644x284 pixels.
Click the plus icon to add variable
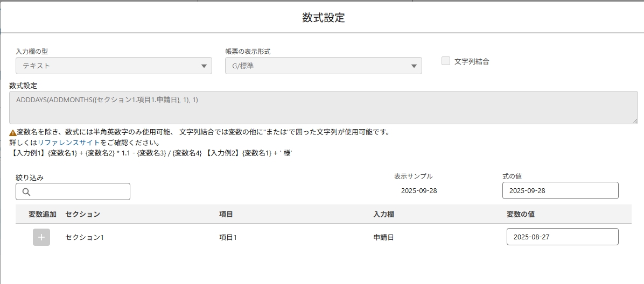pyautogui.click(x=41, y=237)
